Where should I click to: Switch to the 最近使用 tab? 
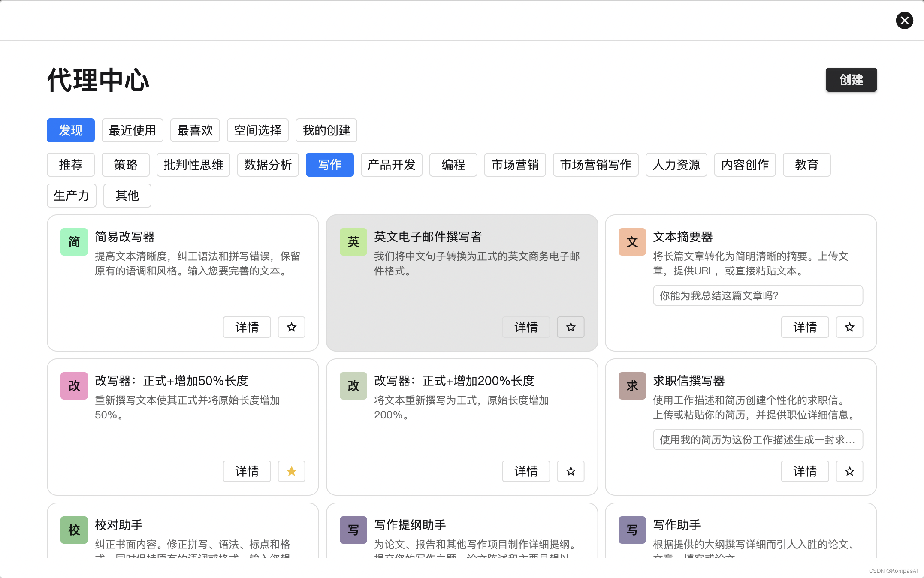132,130
